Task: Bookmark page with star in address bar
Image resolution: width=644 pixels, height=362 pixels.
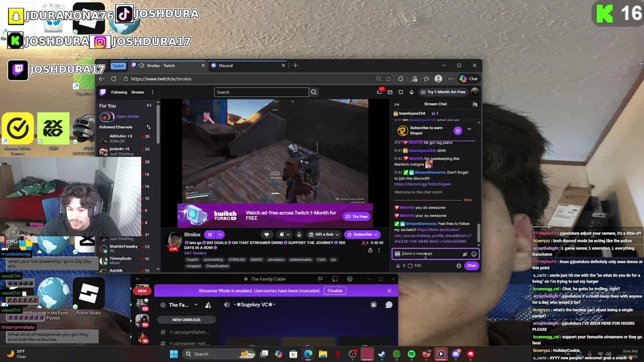Action: coord(388,79)
